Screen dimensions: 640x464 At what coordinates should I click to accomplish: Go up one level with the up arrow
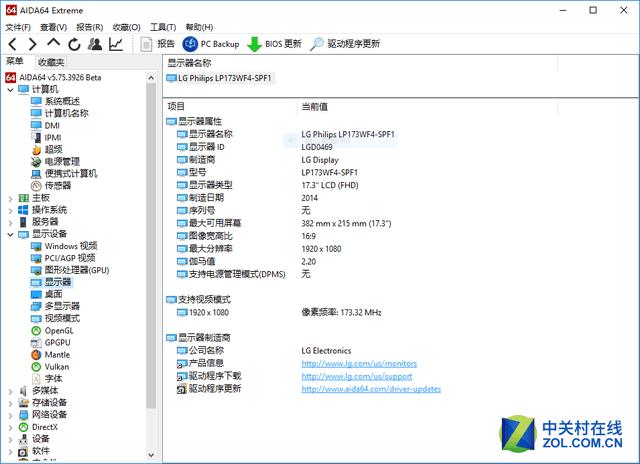[x=53, y=43]
